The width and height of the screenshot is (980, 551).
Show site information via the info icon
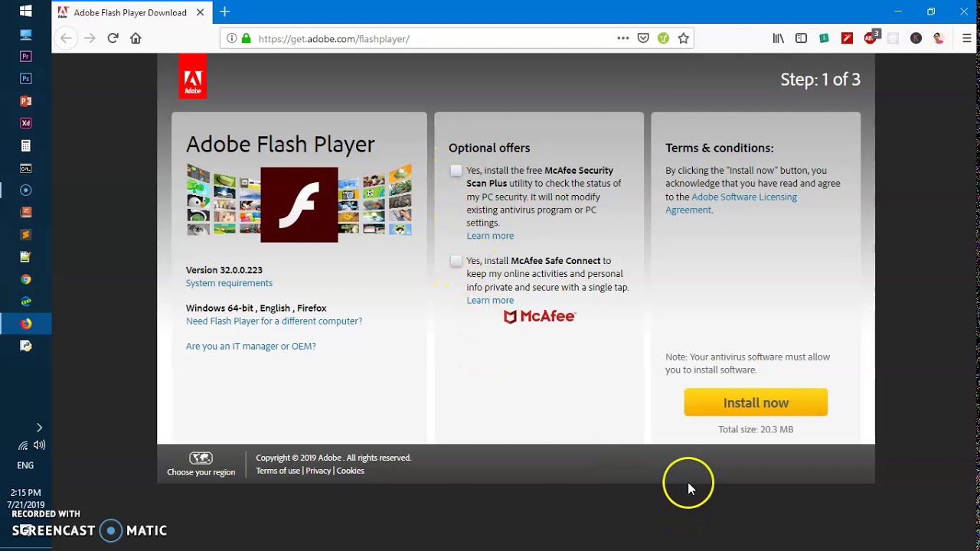(232, 38)
